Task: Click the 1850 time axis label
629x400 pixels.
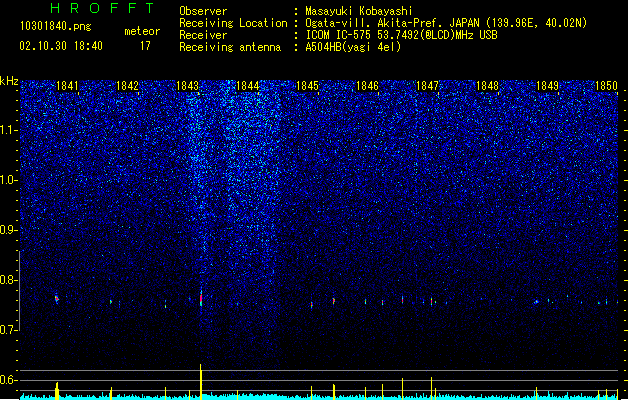Action: (607, 86)
